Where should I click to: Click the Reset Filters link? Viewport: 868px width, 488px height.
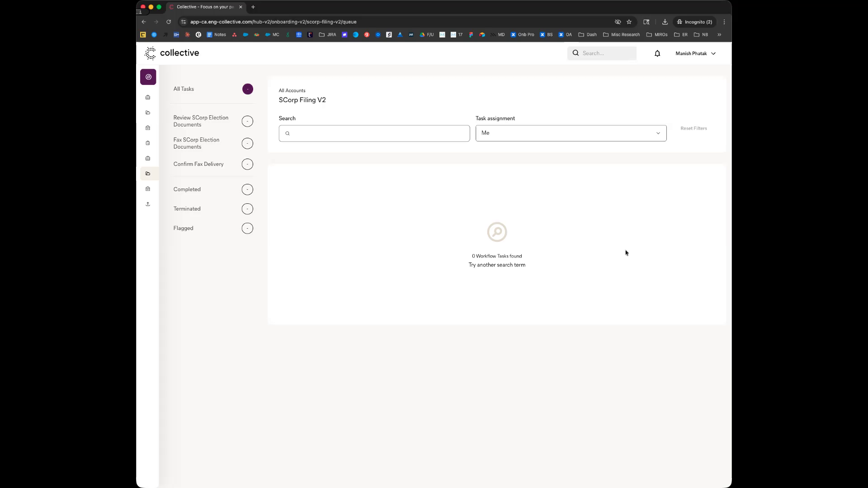[x=693, y=128]
